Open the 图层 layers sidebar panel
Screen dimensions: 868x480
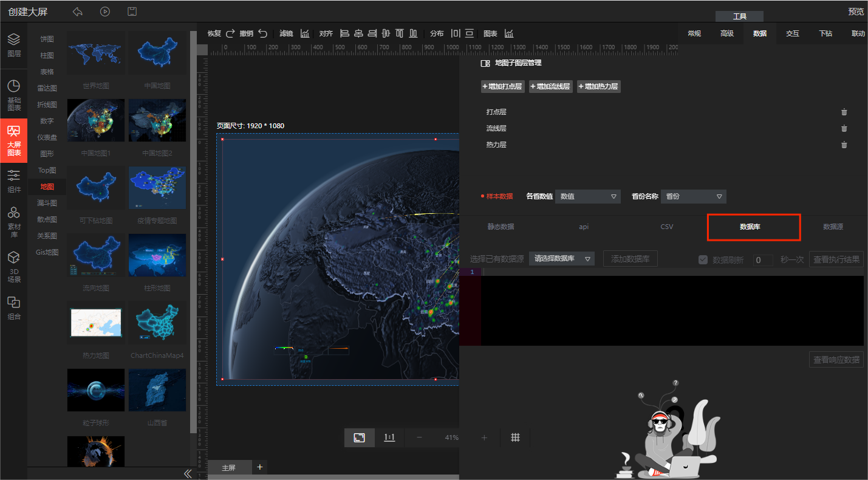click(13, 45)
